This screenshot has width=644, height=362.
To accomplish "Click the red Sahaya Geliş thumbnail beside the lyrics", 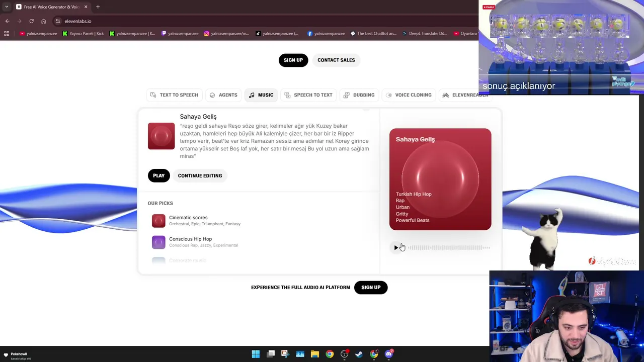I will [x=161, y=136].
